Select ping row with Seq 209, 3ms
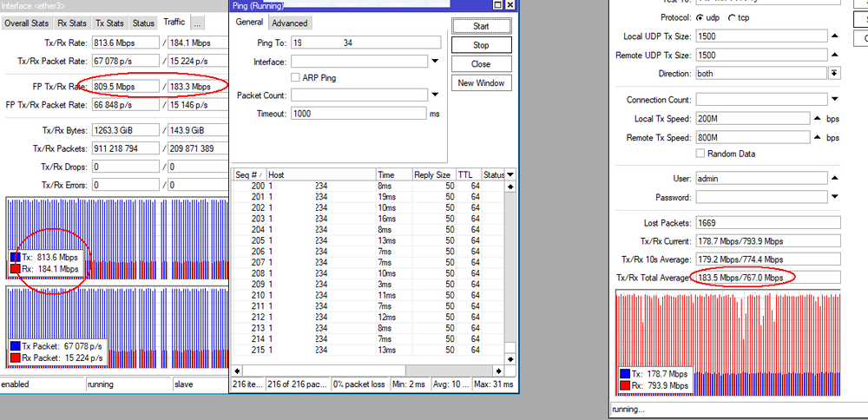The width and height of the screenshot is (868, 420). (368, 285)
